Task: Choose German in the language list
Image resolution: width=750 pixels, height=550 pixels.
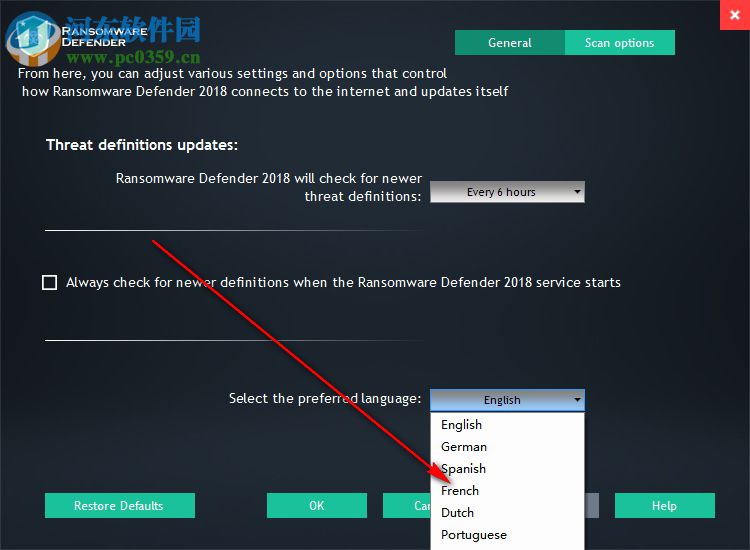Action: (x=507, y=447)
